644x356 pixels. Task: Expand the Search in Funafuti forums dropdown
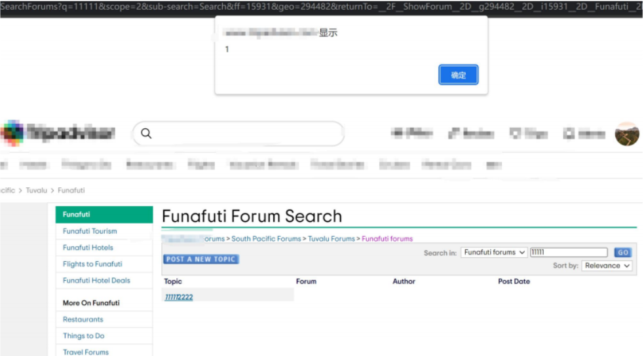[x=494, y=253]
